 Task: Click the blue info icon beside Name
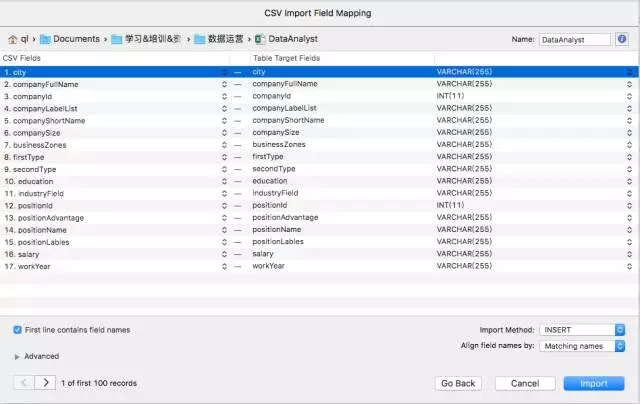click(622, 39)
